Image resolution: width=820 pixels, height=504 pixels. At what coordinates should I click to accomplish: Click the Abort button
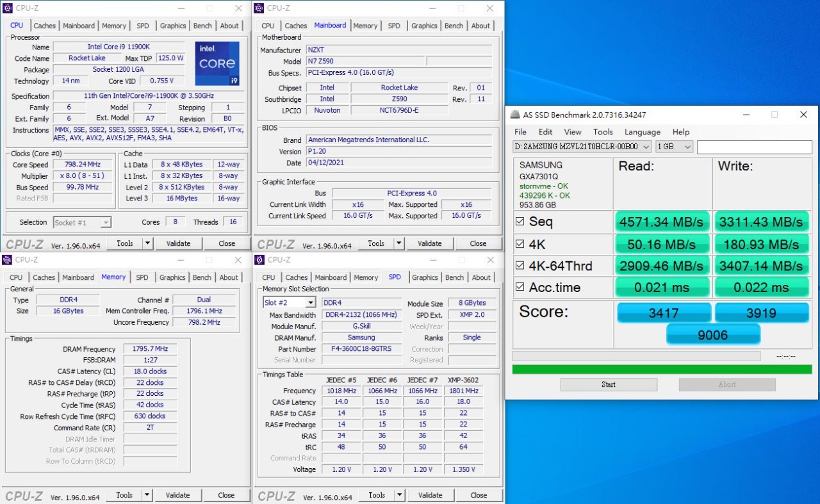point(727,384)
